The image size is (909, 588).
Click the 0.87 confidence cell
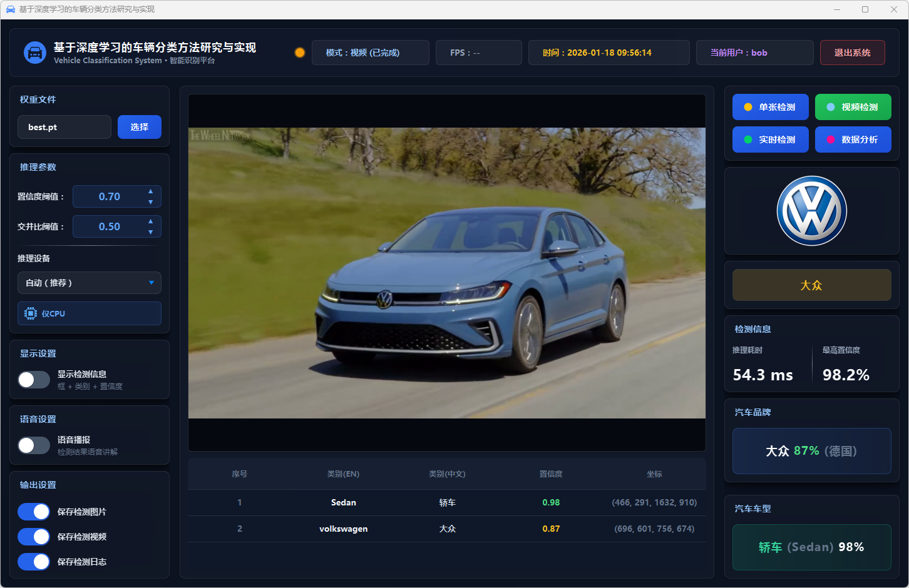pos(551,529)
